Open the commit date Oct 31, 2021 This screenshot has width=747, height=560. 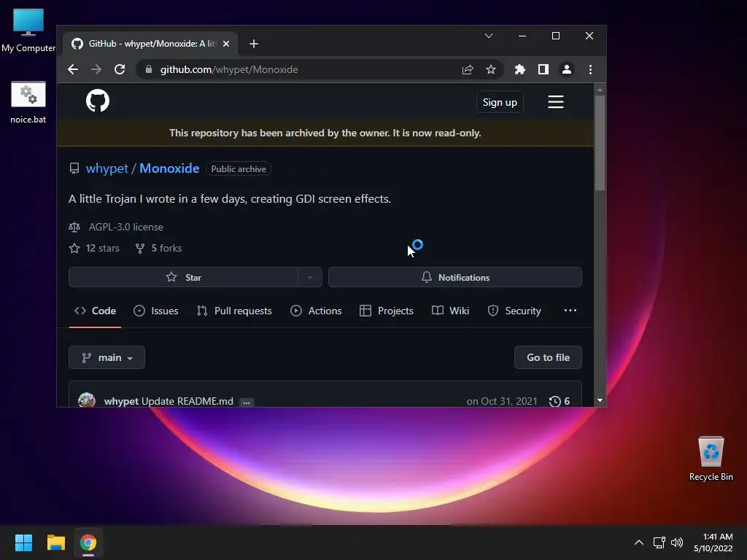[x=502, y=402]
